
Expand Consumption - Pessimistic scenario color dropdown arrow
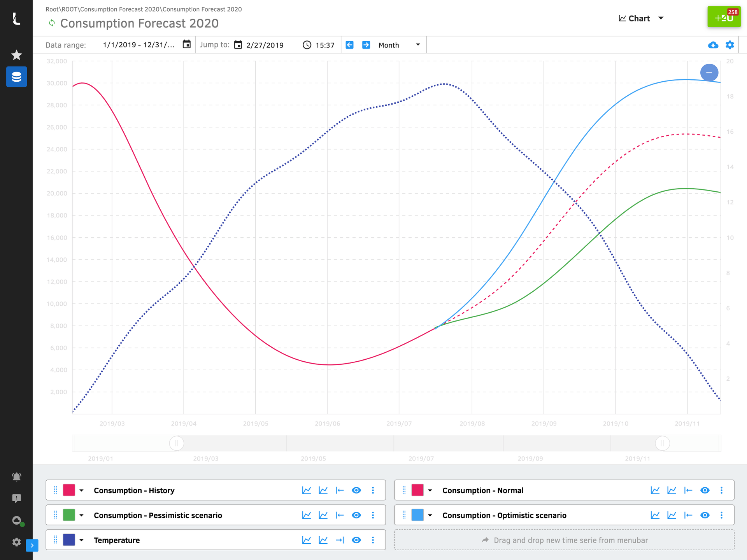pyautogui.click(x=81, y=515)
